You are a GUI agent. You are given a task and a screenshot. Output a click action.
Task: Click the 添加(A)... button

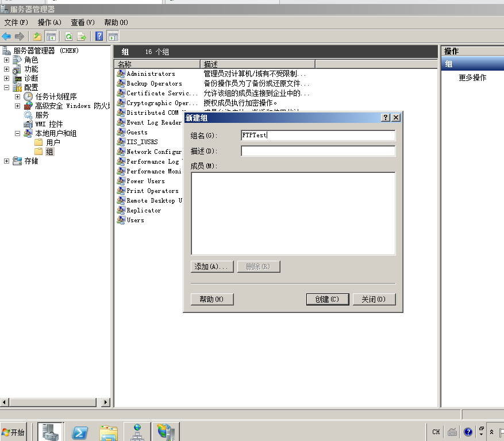[x=212, y=266]
